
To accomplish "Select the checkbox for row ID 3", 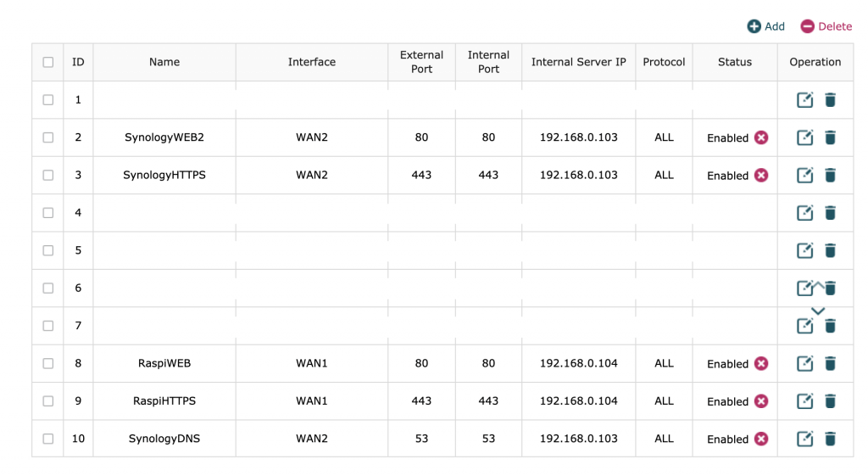I will (x=48, y=176).
